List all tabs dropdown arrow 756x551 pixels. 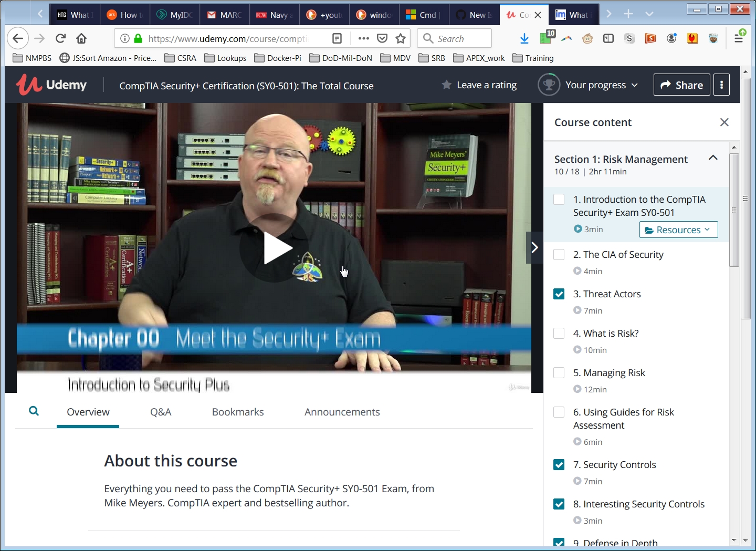tap(649, 14)
